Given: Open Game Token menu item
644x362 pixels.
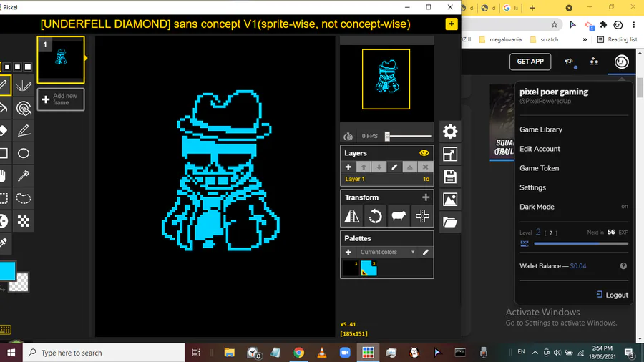Looking at the screenshot, I should 539,168.
